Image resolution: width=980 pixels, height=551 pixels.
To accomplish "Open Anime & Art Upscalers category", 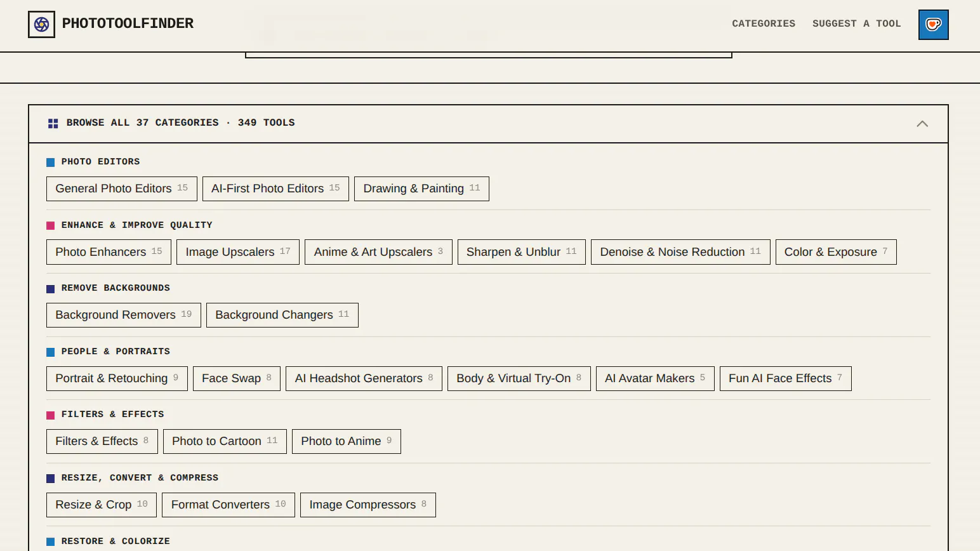I will point(378,252).
